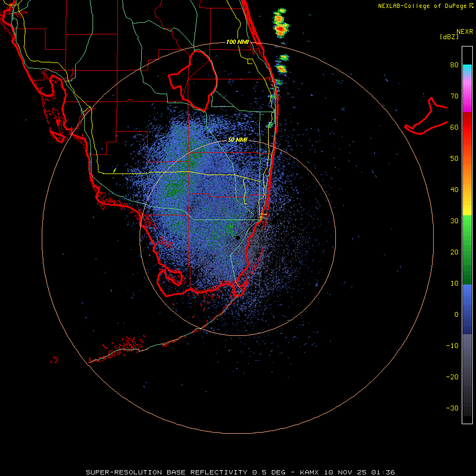Click the Super-Resolution Base Reflectivity caption at bottom

click(x=240, y=472)
